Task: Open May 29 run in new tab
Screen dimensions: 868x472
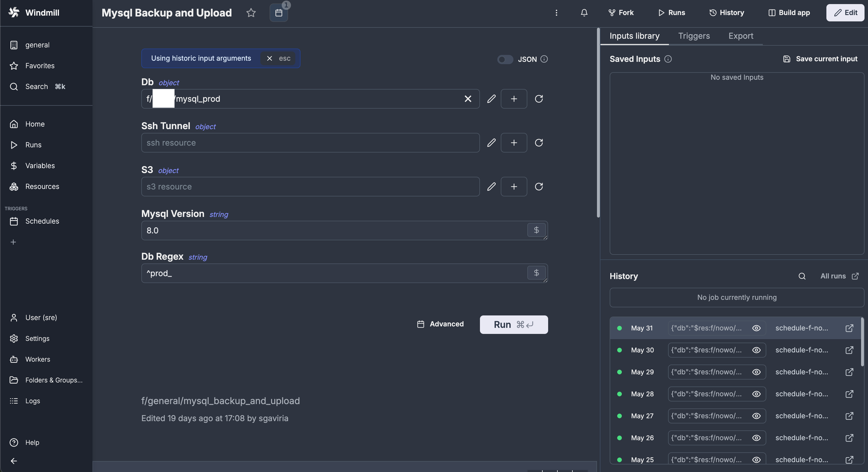Action: (849, 372)
